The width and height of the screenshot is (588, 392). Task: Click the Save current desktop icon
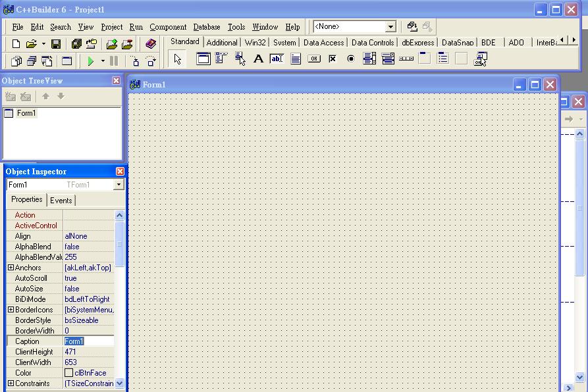(412, 26)
